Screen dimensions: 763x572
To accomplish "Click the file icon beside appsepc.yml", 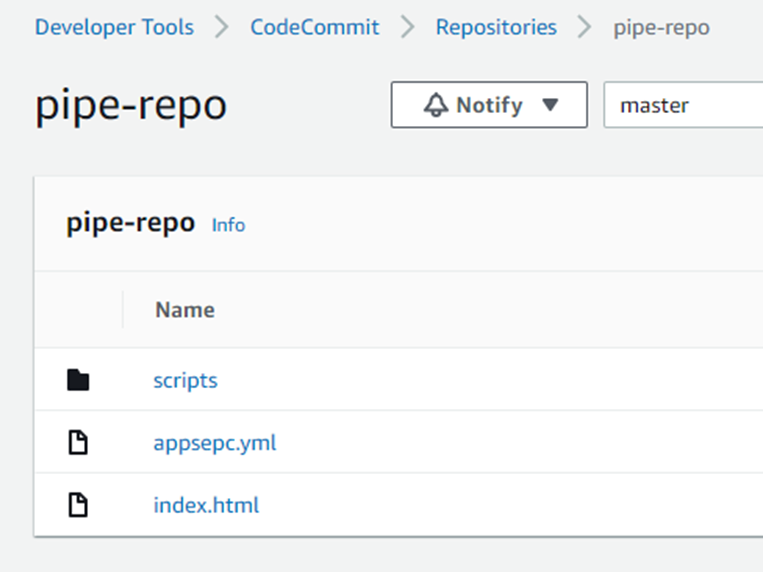I will click(78, 442).
